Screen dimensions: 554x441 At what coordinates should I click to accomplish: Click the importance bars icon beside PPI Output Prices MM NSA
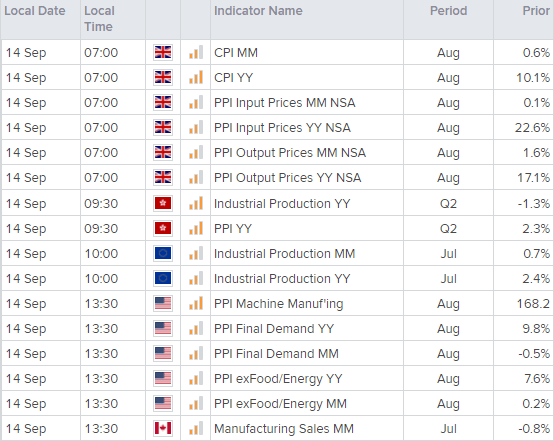click(196, 152)
